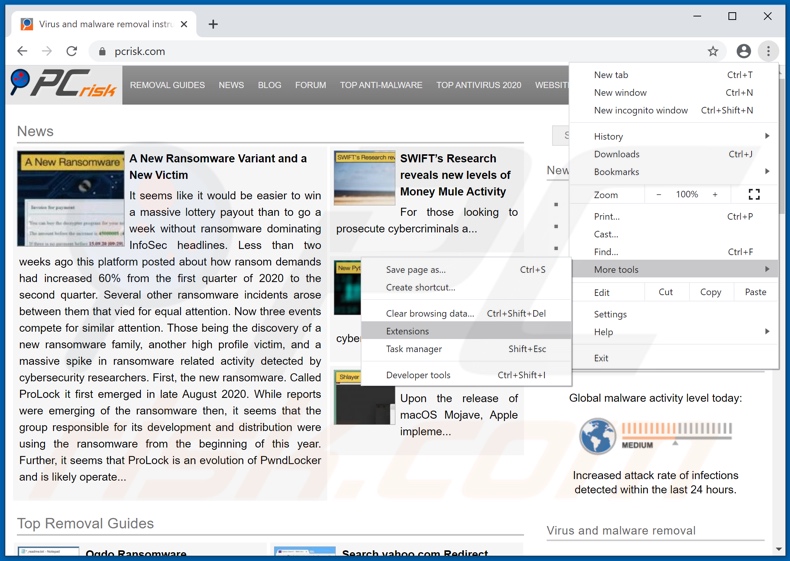Decrease zoom with minus button
The width and height of the screenshot is (790, 561).
(659, 195)
